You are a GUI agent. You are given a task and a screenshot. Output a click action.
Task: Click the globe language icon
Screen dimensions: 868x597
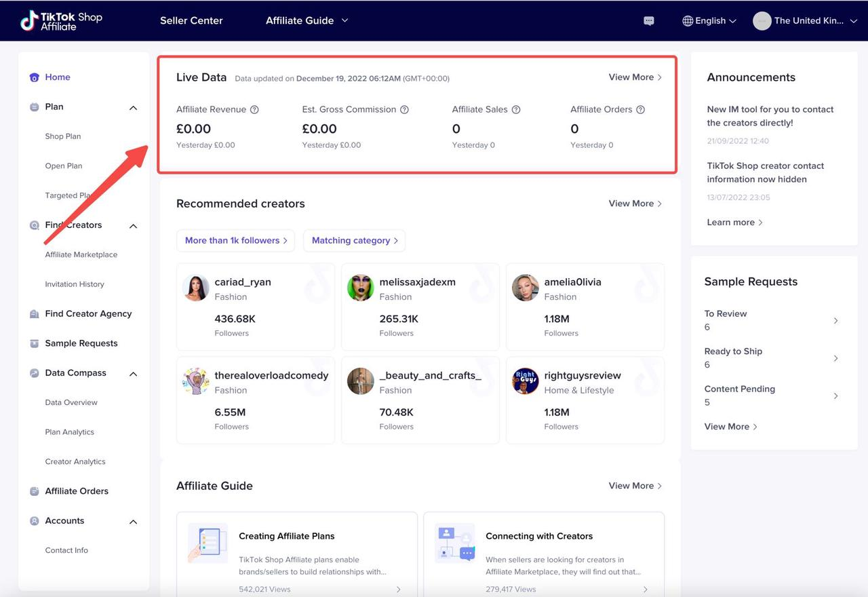click(688, 21)
